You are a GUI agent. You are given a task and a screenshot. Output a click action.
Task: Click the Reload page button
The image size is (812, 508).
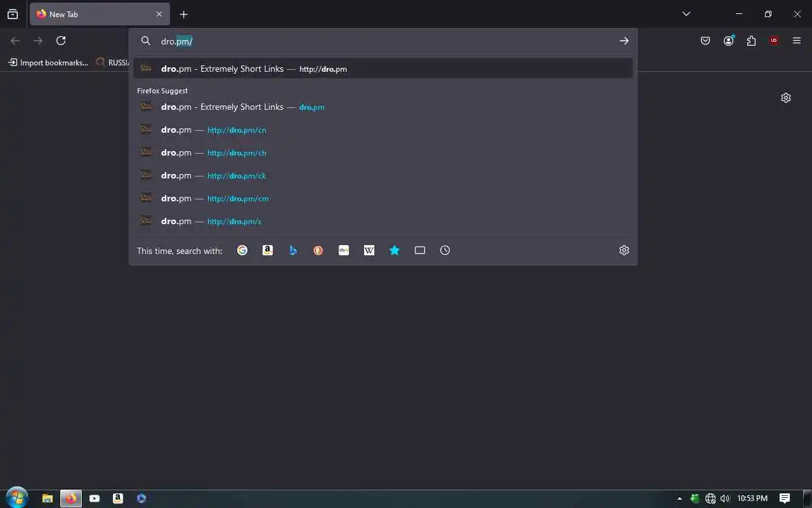click(x=61, y=41)
